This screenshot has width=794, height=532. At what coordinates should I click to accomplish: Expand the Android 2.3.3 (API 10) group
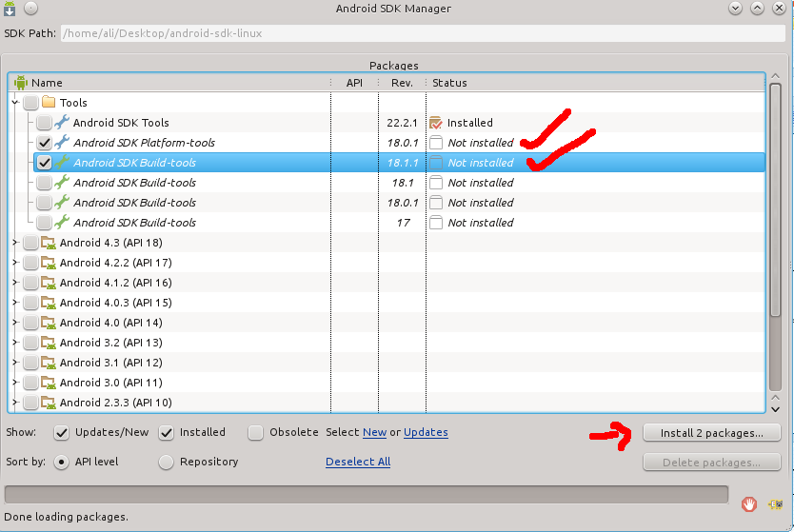15,403
